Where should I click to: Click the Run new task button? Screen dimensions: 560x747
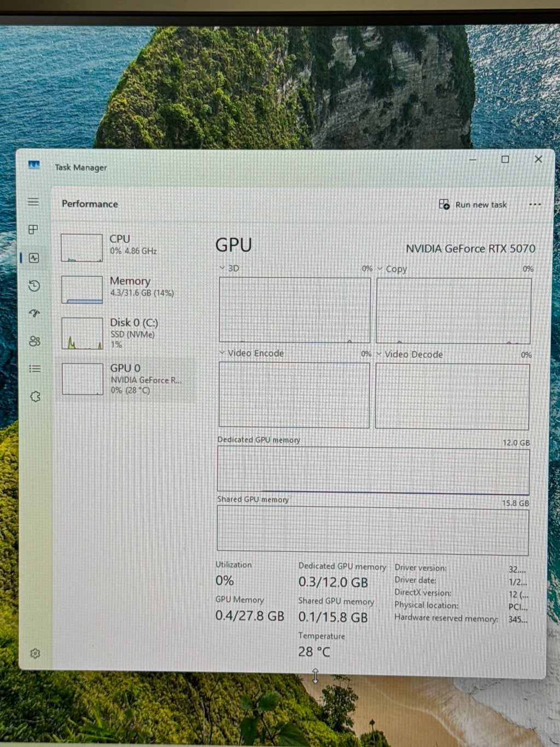pyautogui.click(x=473, y=205)
